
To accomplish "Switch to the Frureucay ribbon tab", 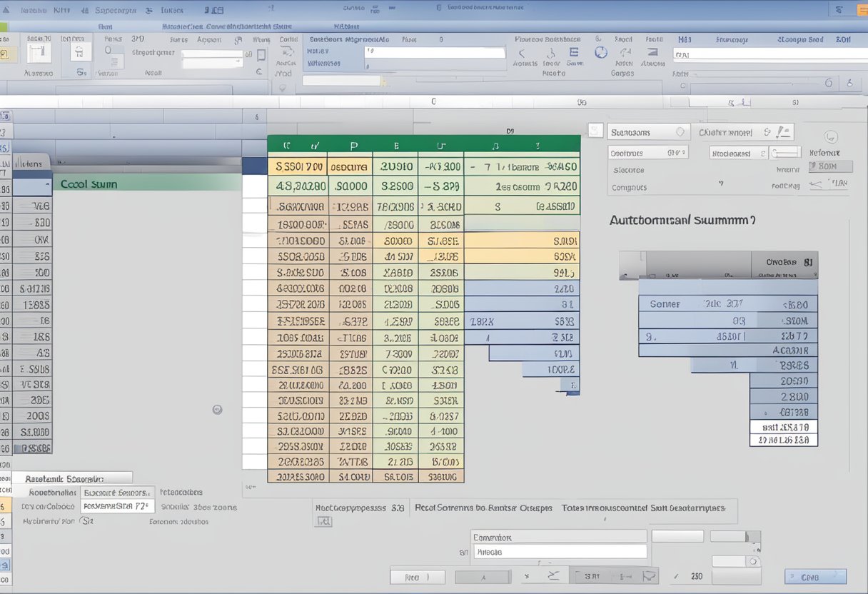I will [732, 41].
